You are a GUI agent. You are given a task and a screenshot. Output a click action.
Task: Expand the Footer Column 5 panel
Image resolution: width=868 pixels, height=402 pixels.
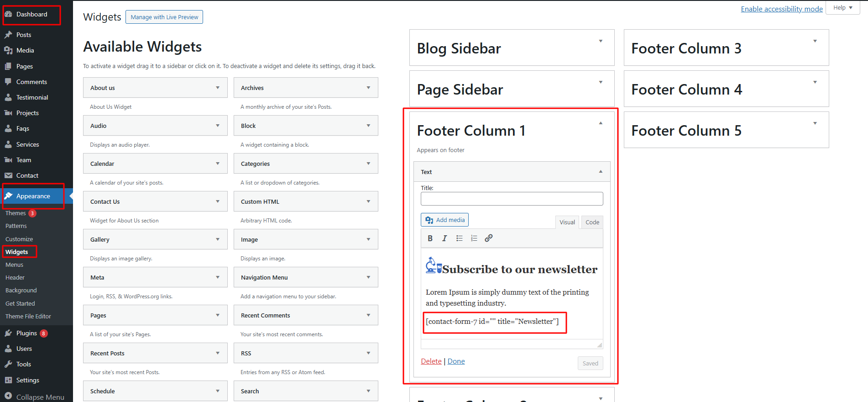(815, 123)
